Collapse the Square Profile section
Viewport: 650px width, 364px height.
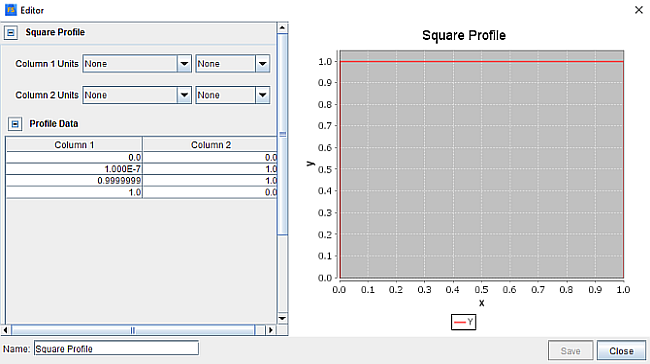tap(11, 32)
